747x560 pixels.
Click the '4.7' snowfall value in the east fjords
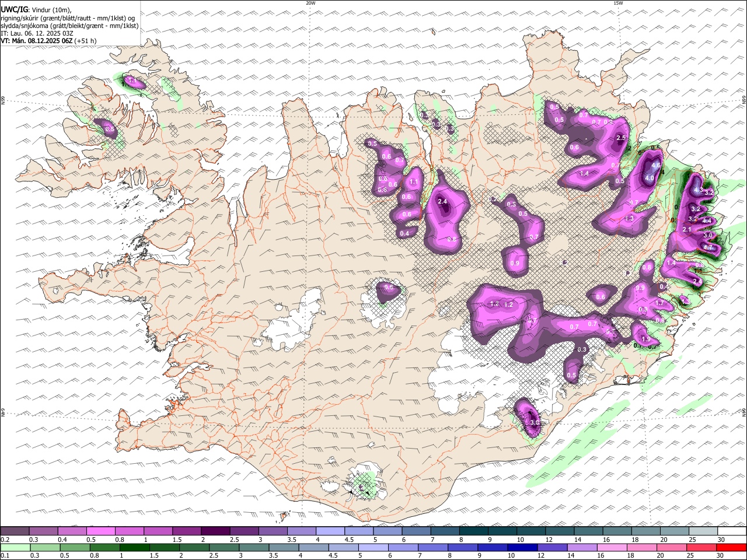coord(708,248)
